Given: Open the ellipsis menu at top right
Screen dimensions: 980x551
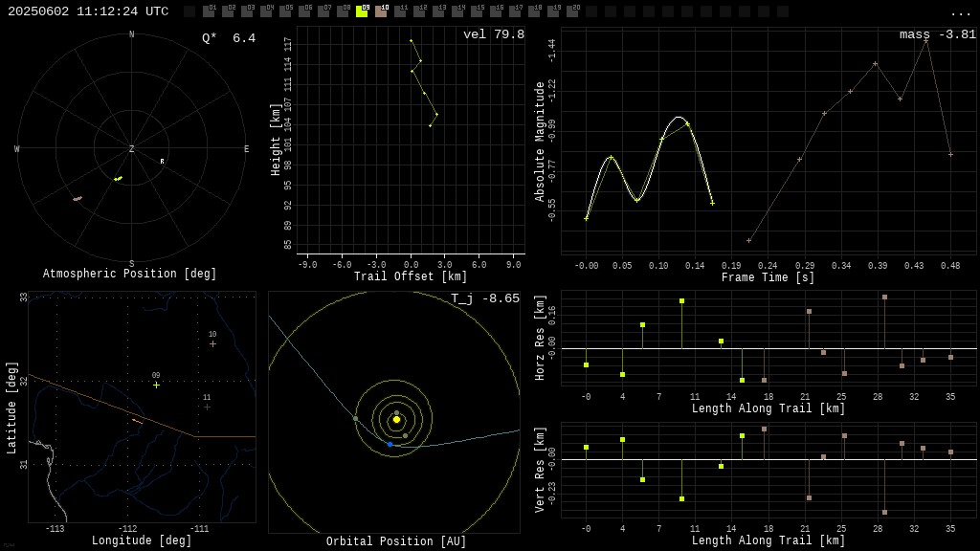Looking at the screenshot, I should coord(960,13).
